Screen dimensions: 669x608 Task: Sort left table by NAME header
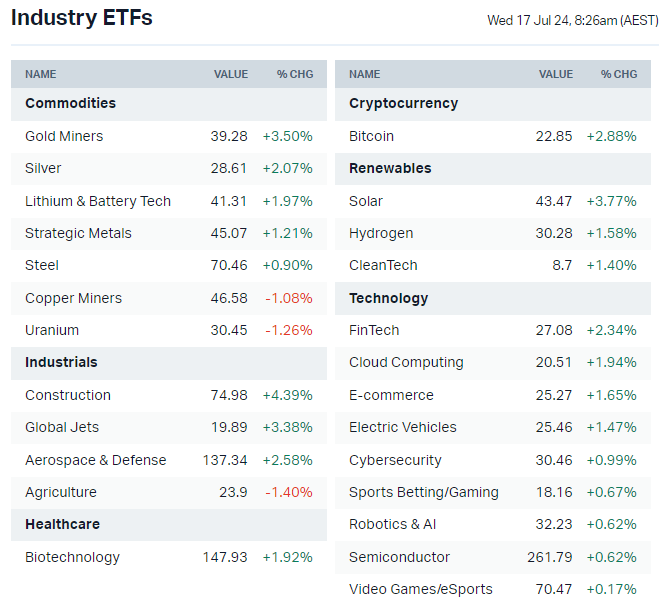[x=41, y=74]
